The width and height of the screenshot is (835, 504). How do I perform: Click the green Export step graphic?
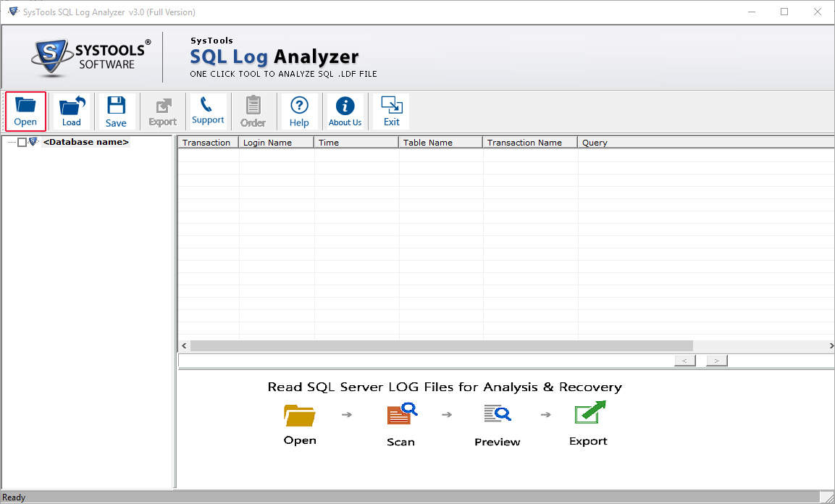point(590,413)
